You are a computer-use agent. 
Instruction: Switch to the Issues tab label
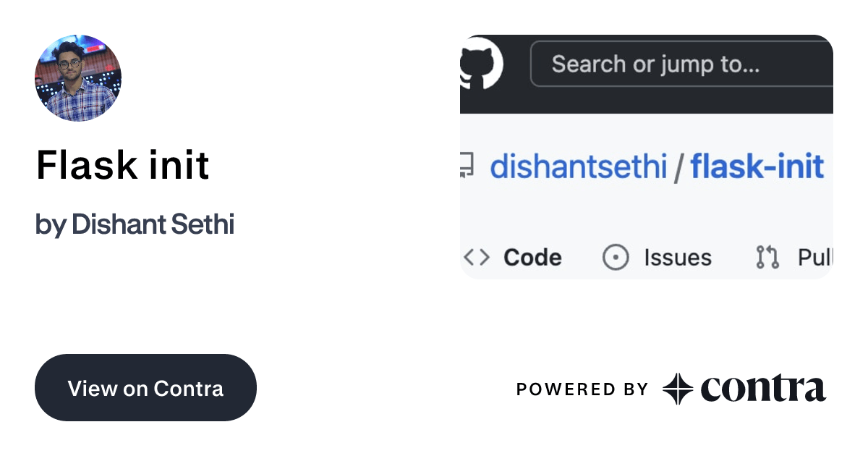[678, 258]
